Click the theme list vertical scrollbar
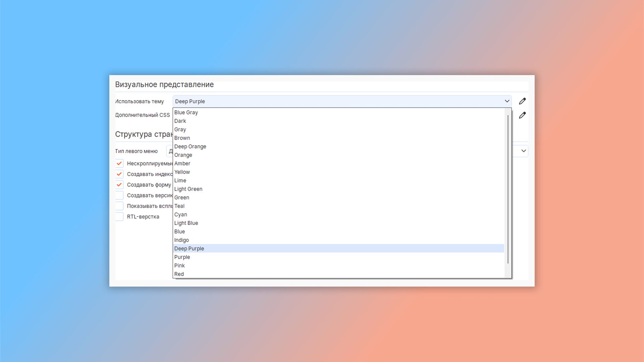The width and height of the screenshot is (644, 362). point(508,189)
